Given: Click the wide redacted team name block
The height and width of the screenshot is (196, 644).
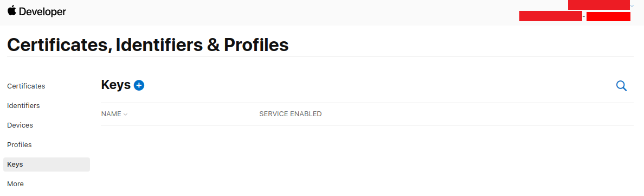Looking at the screenshot, I should click(551, 16).
